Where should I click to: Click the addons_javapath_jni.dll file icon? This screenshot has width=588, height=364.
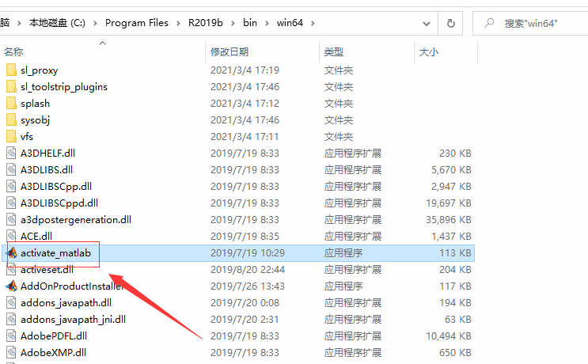11,319
